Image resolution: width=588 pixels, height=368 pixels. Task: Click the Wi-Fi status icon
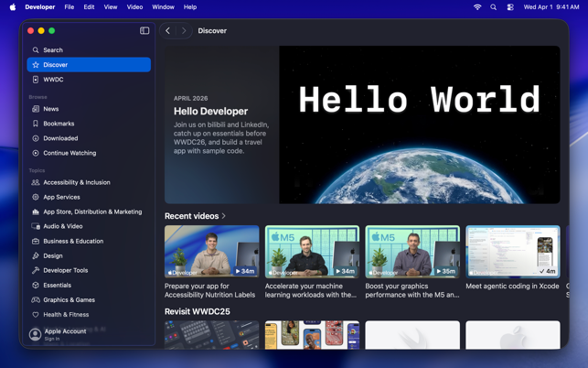(477, 7)
